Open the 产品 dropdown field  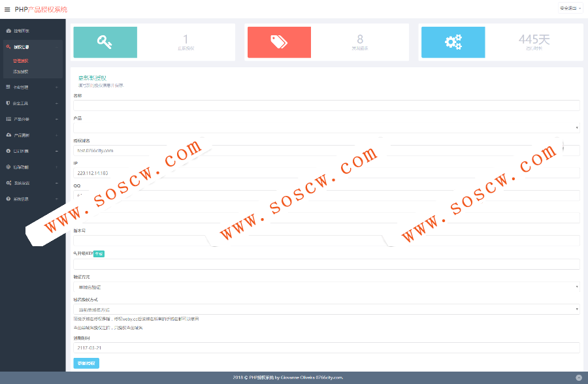(327, 128)
